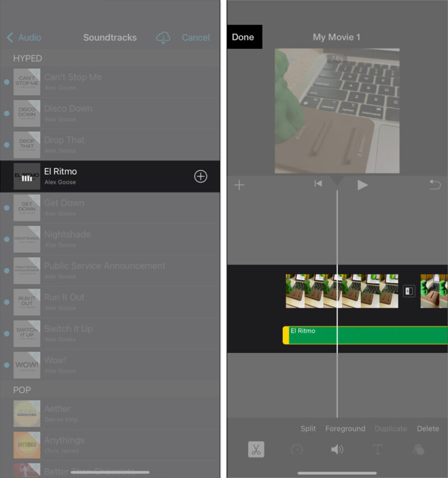Open the Filters icon in the bottom toolbar
Viewport: 448px width, 478px height.
click(418, 449)
